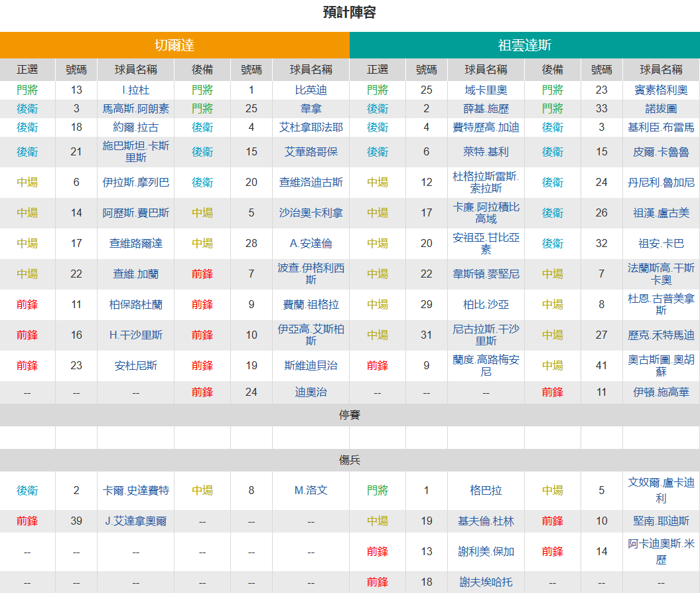The width and height of the screenshot is (700, 593).
Task: Click on 查維路爾達
Action: point(136,243)
